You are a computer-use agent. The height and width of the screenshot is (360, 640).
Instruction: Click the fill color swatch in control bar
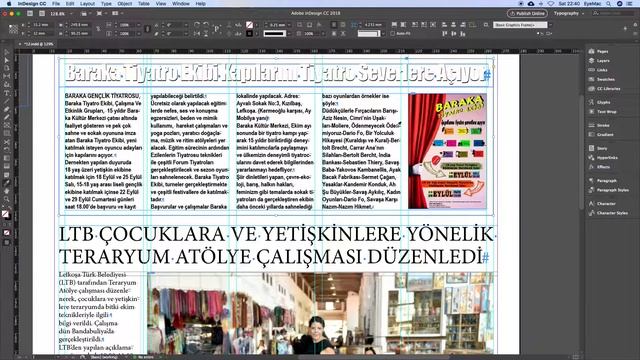click(249, 25)
